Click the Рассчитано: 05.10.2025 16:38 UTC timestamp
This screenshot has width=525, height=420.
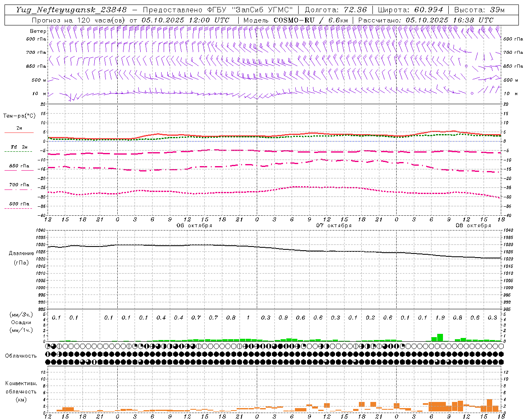tap(426, 20)
